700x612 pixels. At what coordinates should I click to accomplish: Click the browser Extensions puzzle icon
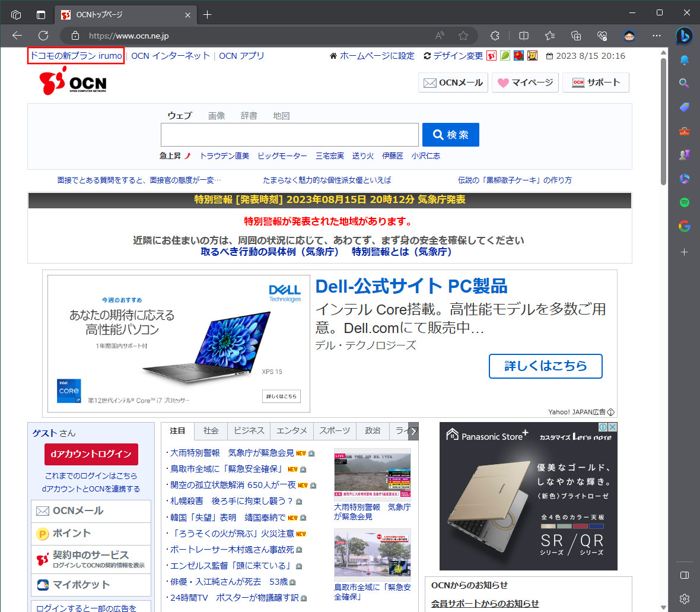(495, 36)
